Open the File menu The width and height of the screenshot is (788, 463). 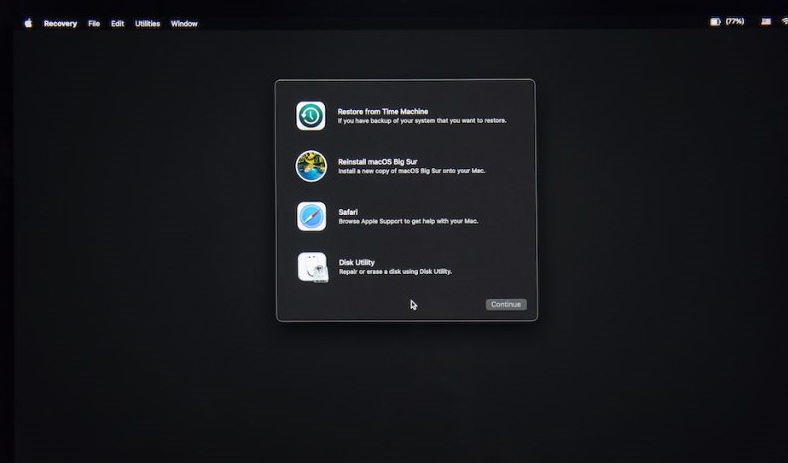pos(94,24)
